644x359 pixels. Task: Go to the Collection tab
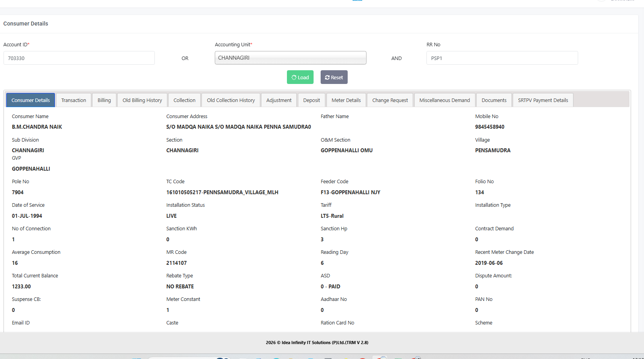click(184, 100)
